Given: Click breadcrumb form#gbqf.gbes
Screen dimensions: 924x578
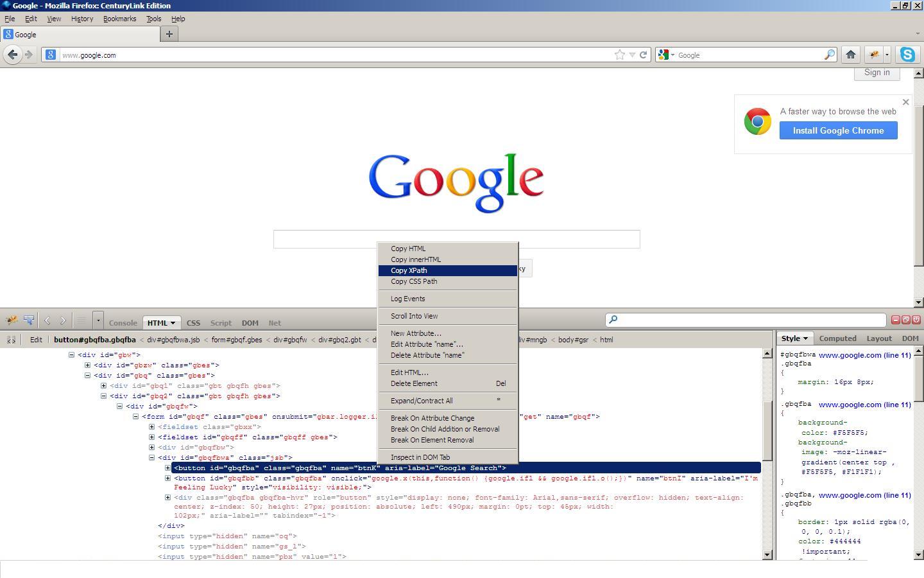Looking at the screenshot, I should click(x=236, y=340).
